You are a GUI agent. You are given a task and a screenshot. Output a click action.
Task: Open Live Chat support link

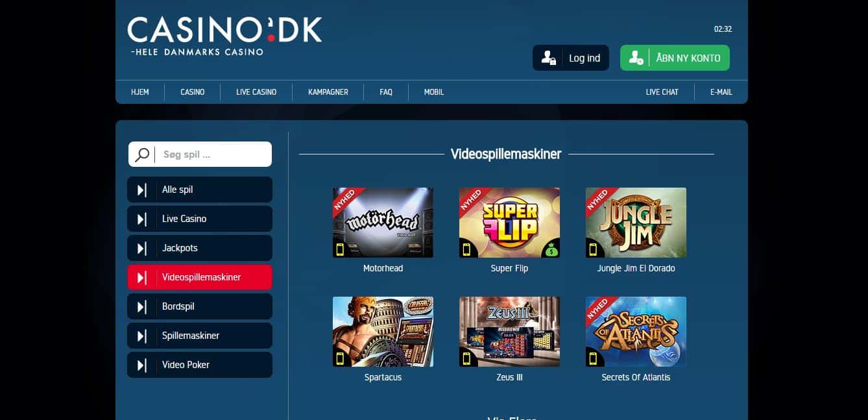click(662, 92)
